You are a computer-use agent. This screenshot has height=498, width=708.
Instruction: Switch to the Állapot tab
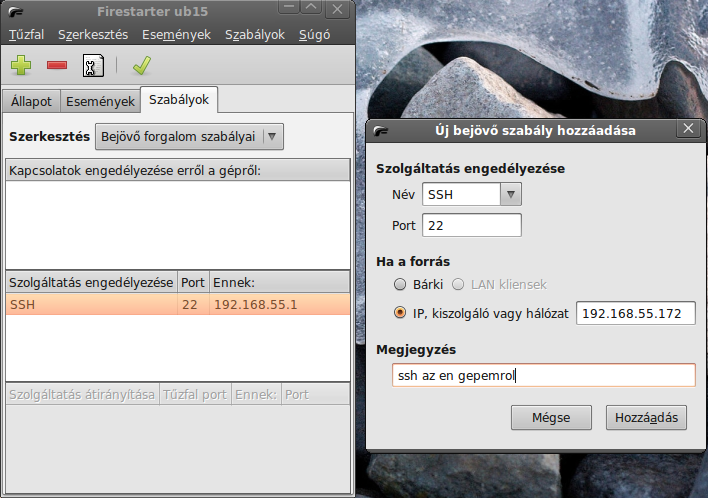point(31,101)
